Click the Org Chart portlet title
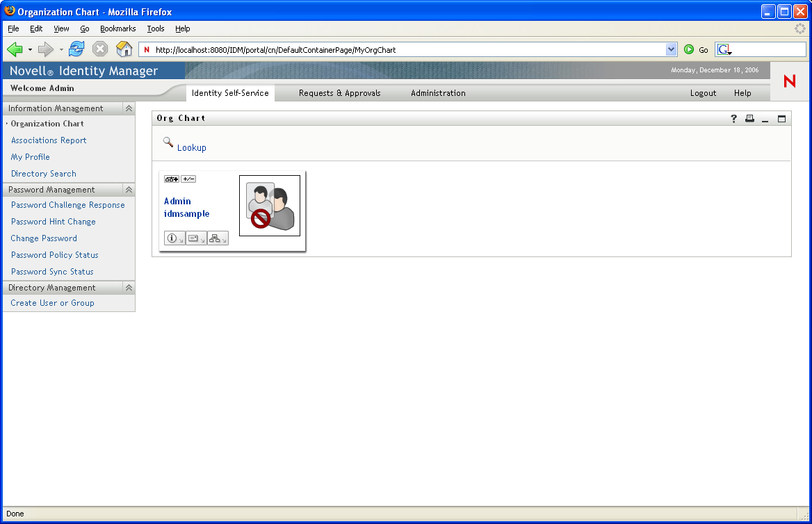The width and height of the screenshot is (812, 524). coord(181,118)
